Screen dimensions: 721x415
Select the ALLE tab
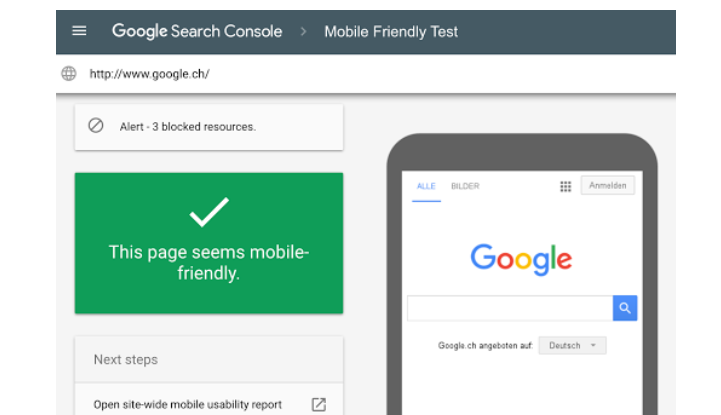(426, 186)
